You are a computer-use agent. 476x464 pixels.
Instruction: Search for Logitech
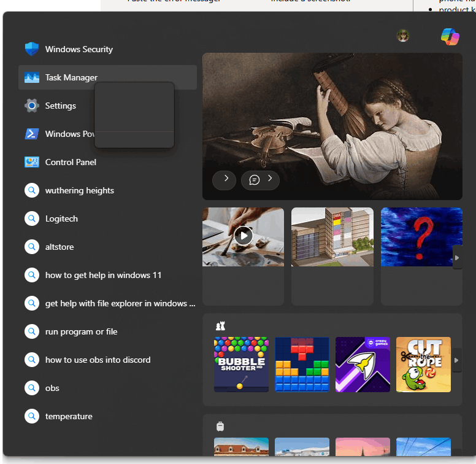pyautogui.click(x=107, y=218)
